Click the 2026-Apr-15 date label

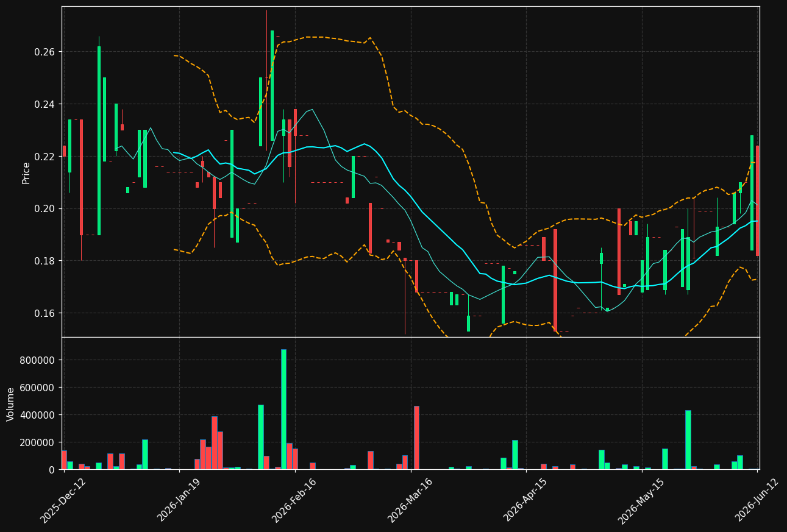pos(525,500)
